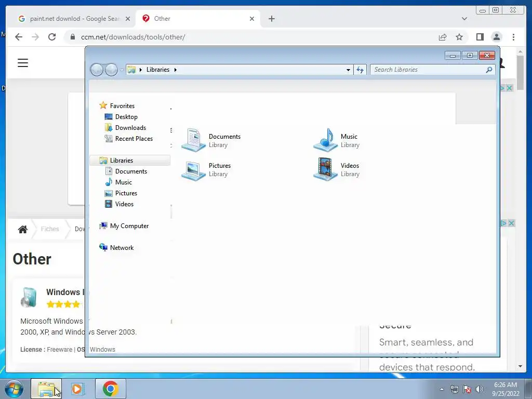Select Desktop under Favorites
Image resolution: width=532 pixels, height=399 pixels.
[x=121, y=117]
